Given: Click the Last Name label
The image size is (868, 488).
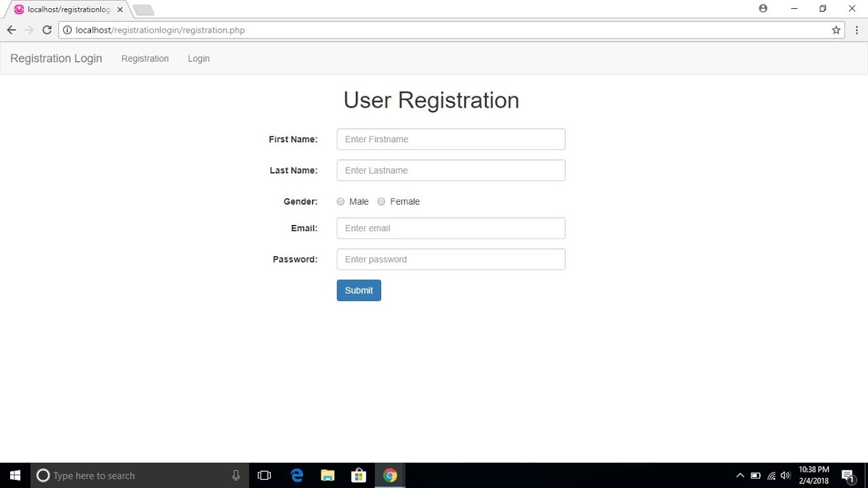Looking at the screenshot, I should (294, 170).
